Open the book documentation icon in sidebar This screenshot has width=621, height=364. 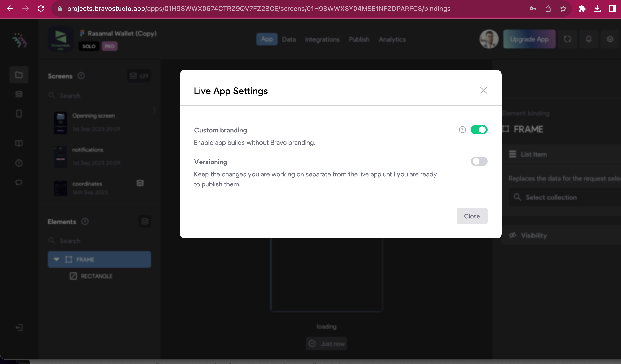tap(19, 143)
